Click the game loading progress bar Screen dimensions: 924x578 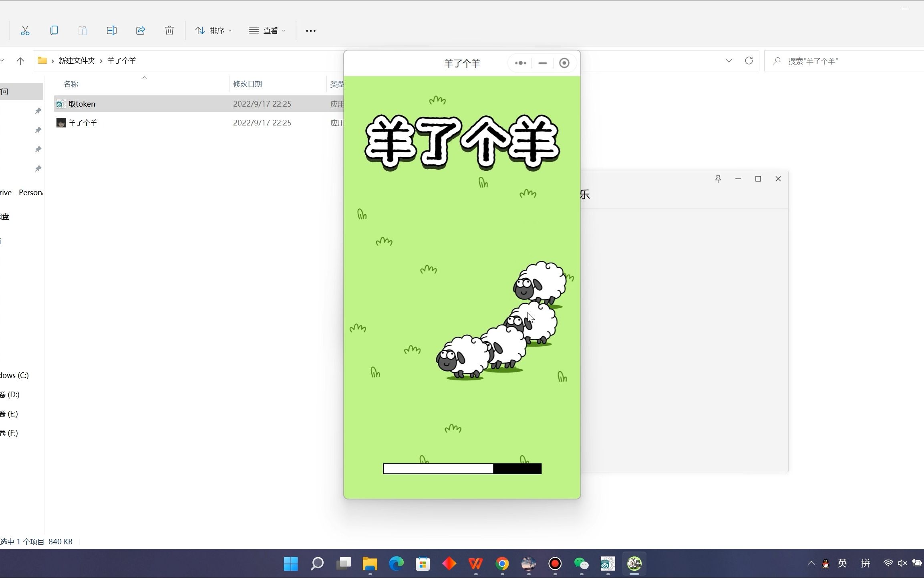462,469
